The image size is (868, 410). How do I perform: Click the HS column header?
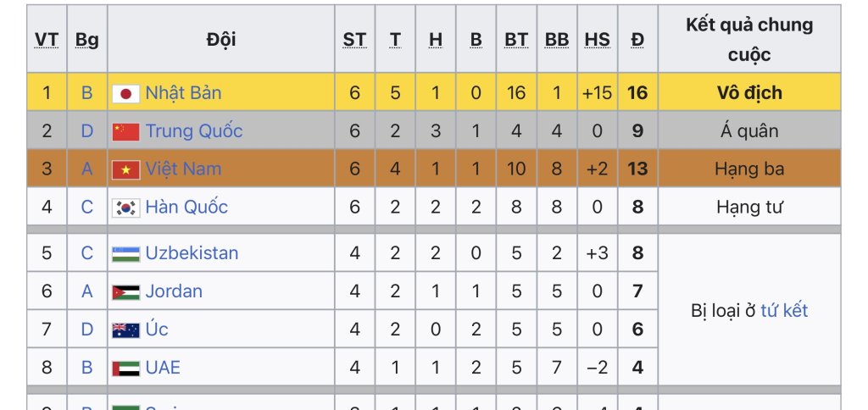[597, 40]
